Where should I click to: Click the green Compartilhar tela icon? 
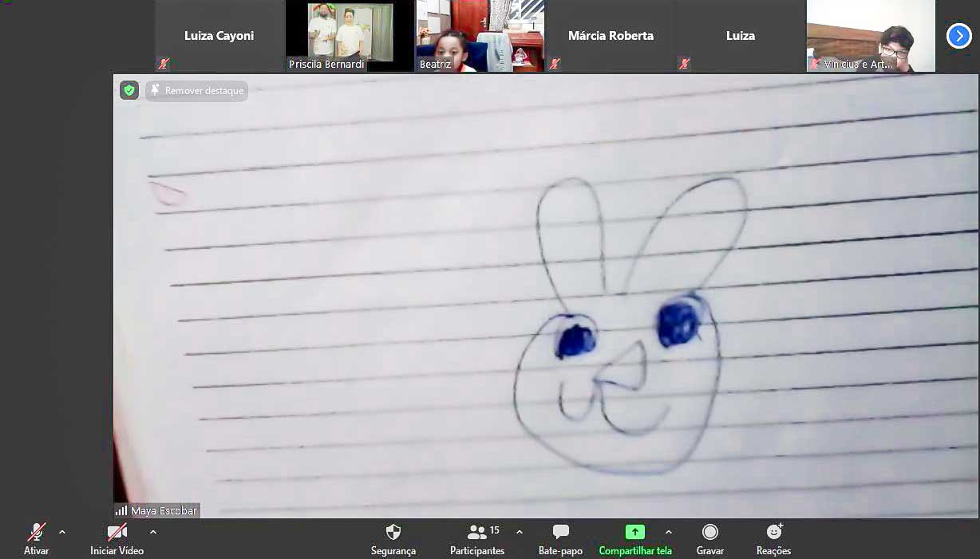(634, 532)
